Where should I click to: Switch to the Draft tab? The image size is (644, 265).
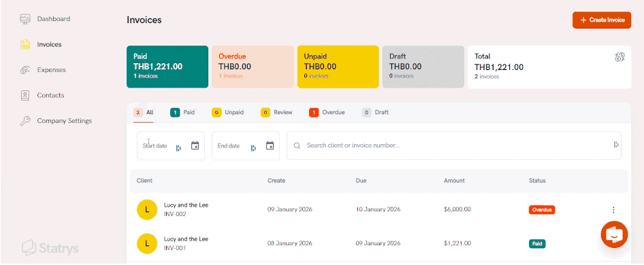pos(375,112)
